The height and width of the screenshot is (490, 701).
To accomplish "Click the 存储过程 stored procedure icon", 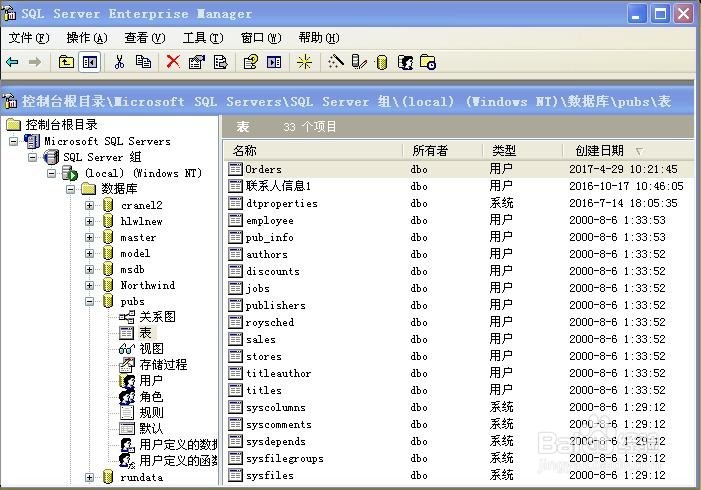I will point(127,365).
